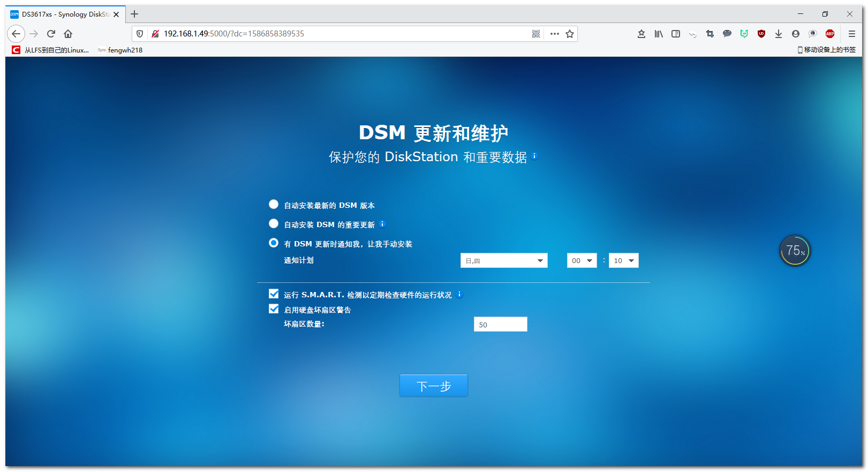Click the 通知计划 label
The height and width of the screenshot is (472, 868).
pos(299,260)
